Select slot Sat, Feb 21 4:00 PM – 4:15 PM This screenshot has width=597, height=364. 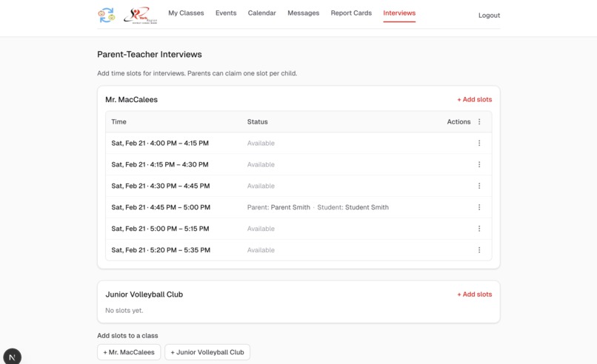pos(160,143)
